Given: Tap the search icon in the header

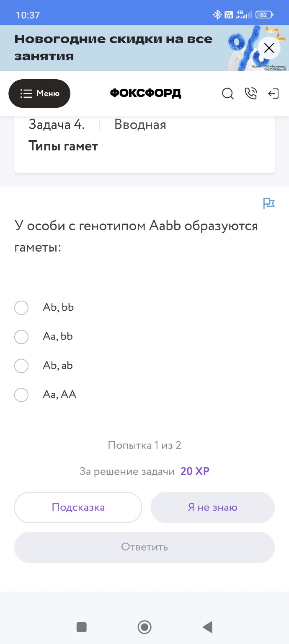Looking at the screenshot, I should pyautogui.click(x=228, y=93).
